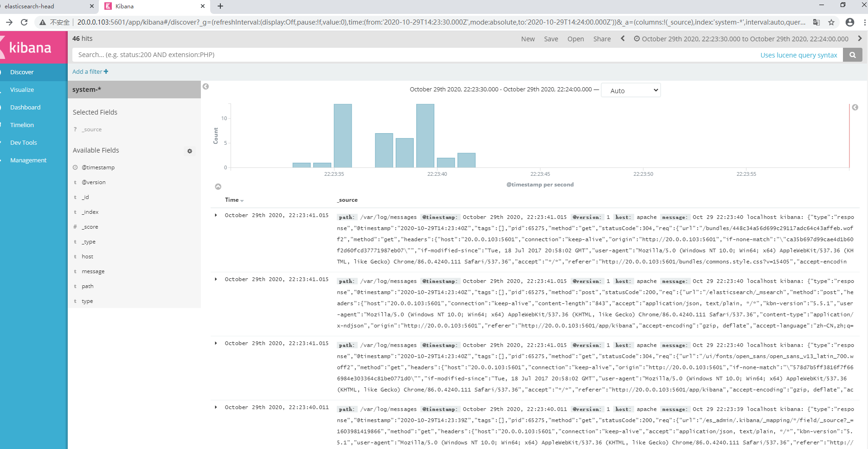Close the elasticsearch-head browser tab

click(x=91, y=6)
